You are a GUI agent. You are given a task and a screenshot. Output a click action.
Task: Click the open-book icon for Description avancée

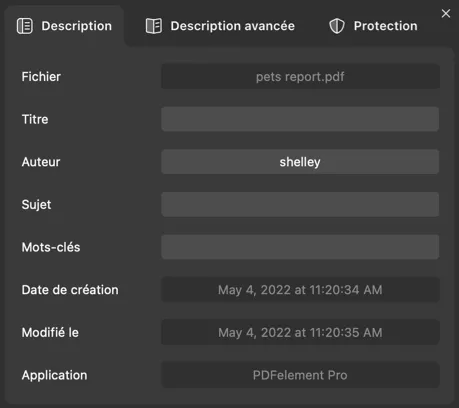pyautogui.click(x=154, y=26)
